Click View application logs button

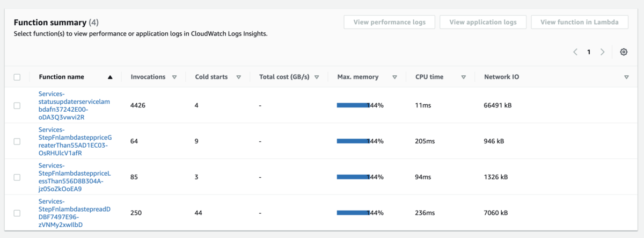tap(483, 22)
